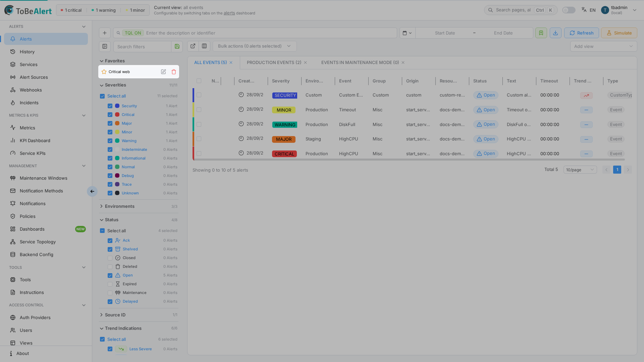Delete the Critical web favorite
Image resolution: width=644 pixels, height=362 pixels.
[174, 72]
